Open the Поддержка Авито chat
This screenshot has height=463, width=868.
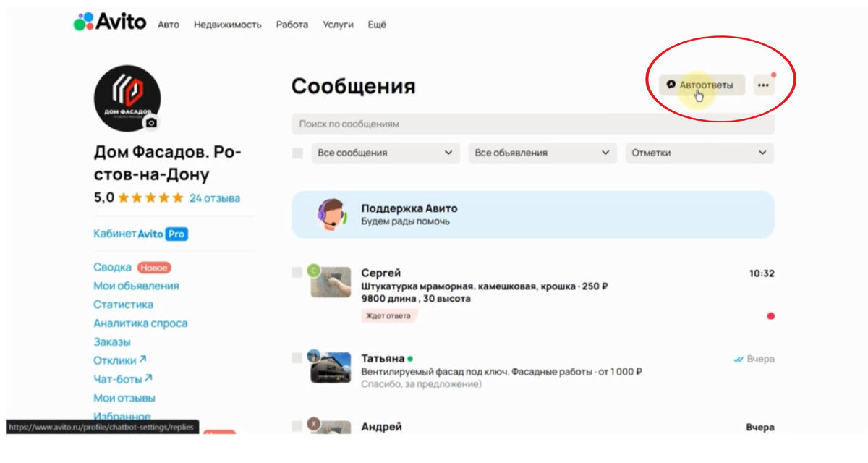(x=532, y=215)
